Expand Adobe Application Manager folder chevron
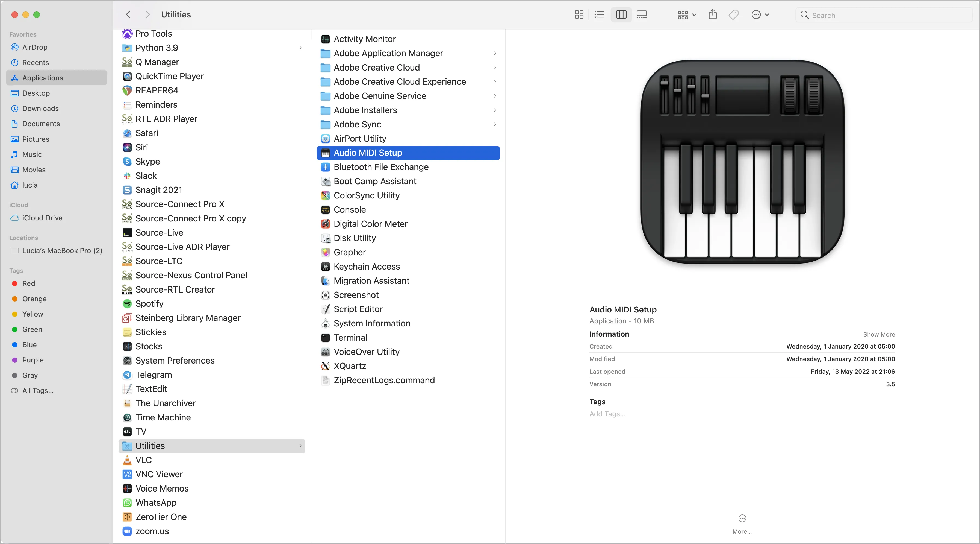Image resolution: width=980 pixels, height=544 pixels. 495,53
